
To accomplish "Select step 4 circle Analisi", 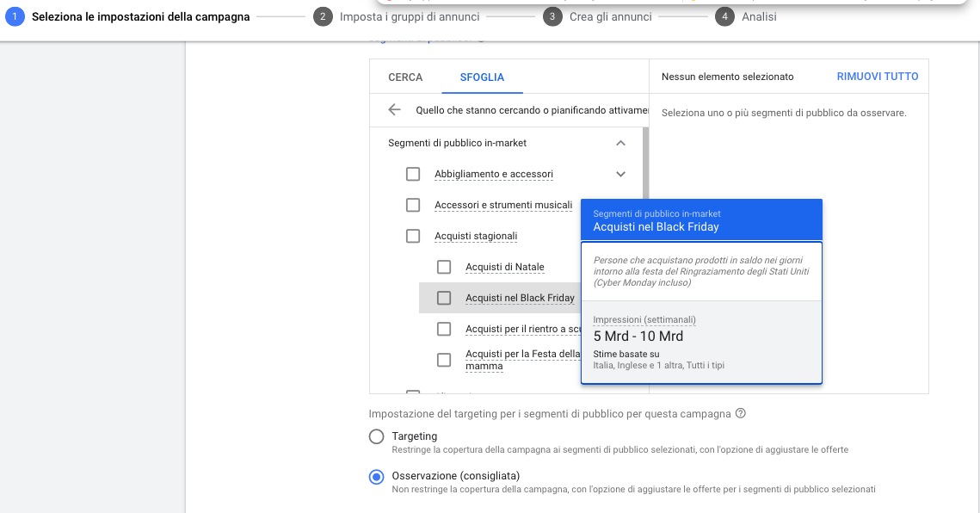I will tap(725, 17).
